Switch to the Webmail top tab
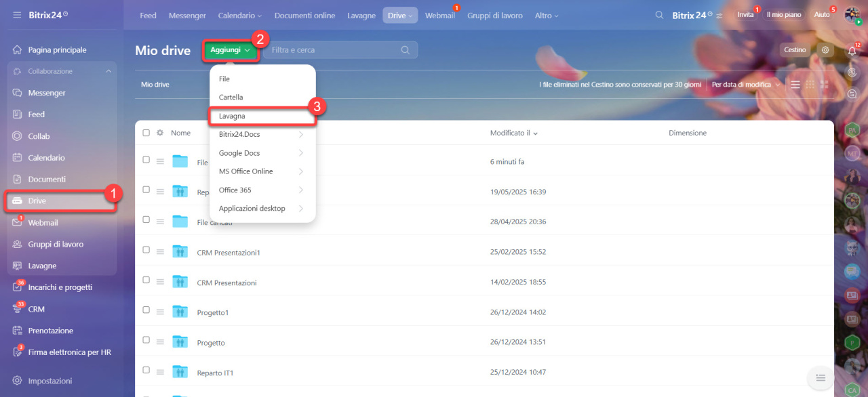The width and height of the screenshot is (868, 397). pos(440,15)
